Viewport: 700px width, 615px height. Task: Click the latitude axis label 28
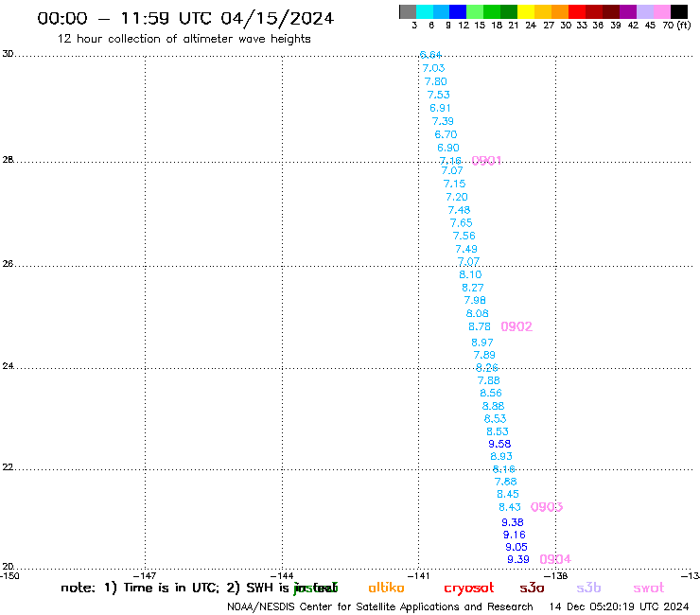coord(8,160)
